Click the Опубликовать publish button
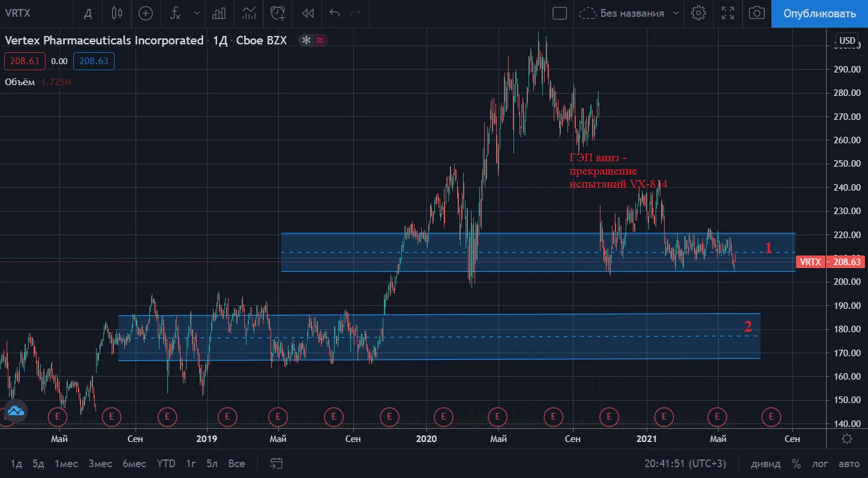868x478 pixels. [x=819, y=14]
